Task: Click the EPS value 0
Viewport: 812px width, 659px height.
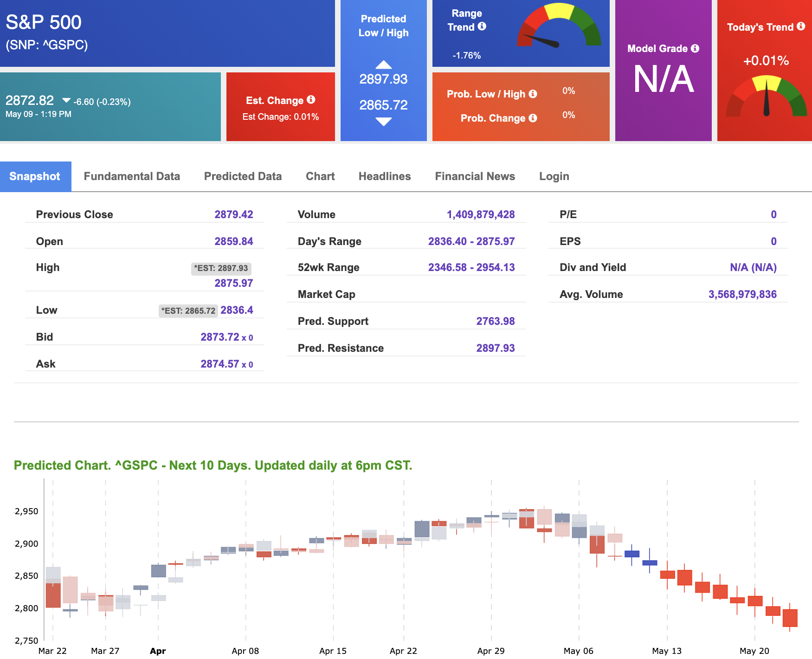Action: coord(774,241)
